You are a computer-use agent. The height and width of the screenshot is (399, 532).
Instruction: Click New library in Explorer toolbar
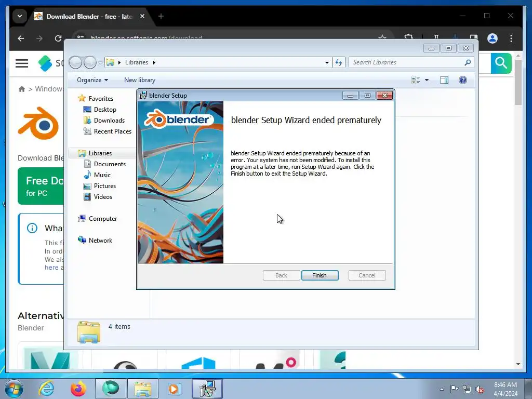pyautogui.click(x=140, y=80)
